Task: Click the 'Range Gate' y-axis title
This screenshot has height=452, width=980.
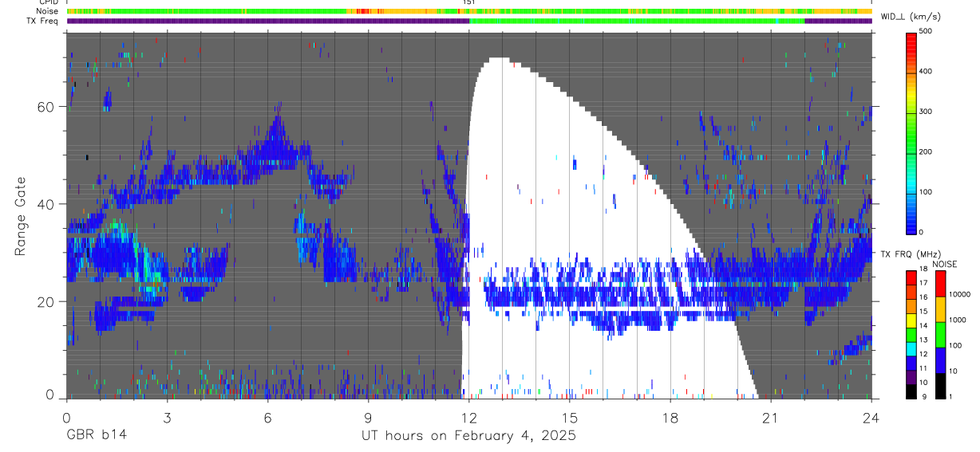Action: [20, 215]
